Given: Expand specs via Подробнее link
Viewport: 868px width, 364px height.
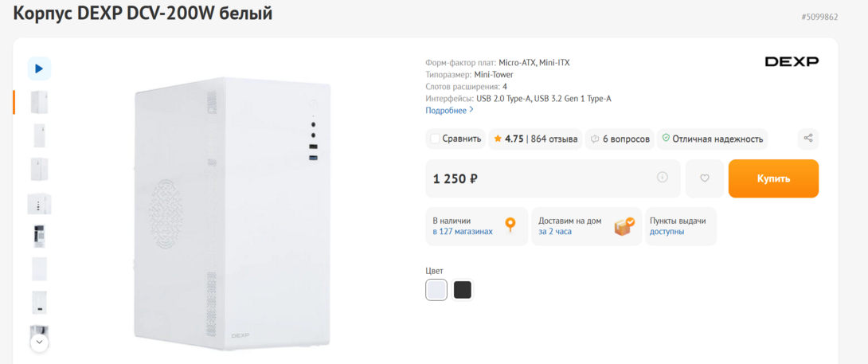Looking at the screenshot, I should pyautogui.click(x=449, y=111).
